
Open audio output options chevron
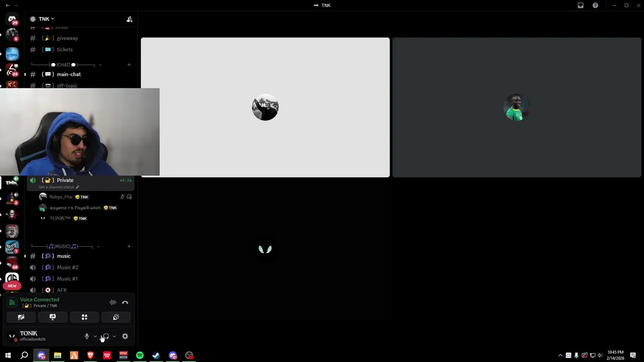point(114,336)
